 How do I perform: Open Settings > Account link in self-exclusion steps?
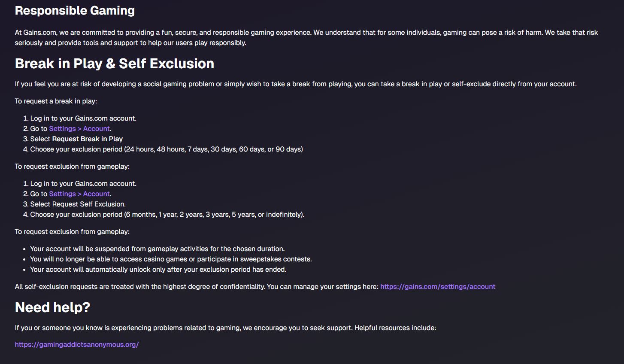pyautogui.click(x=79, y=194)
